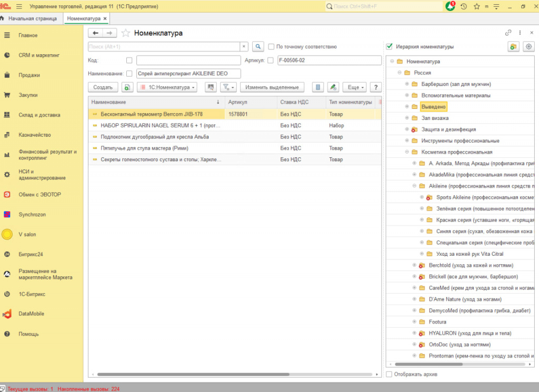Expand the Барбершоп folder node
This screenshot has width=539, height=392.
pyautogui.click(x=407, y=84)
